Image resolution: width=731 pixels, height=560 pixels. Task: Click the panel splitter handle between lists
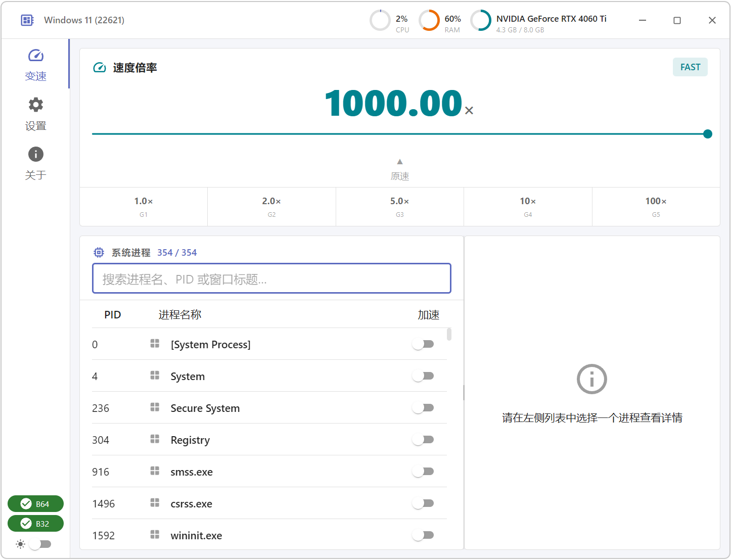(x=464, y=393)
